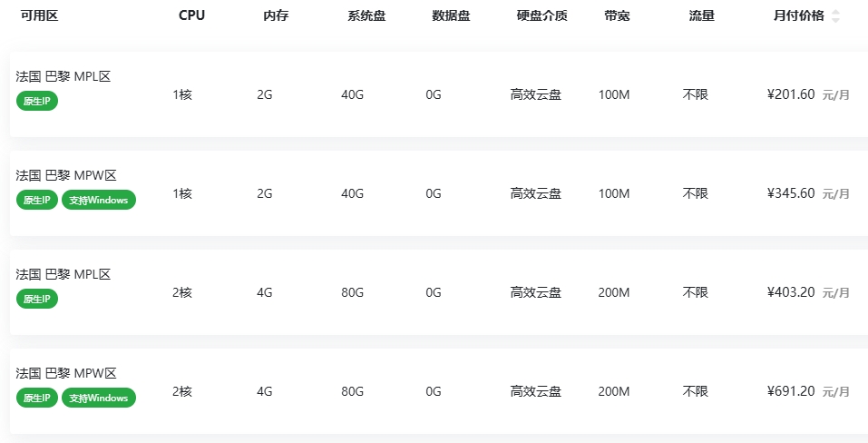Click the 原生IP badge on the ¥691.20 plan
The height and width of the screenshot is (443, 868).
37,398
